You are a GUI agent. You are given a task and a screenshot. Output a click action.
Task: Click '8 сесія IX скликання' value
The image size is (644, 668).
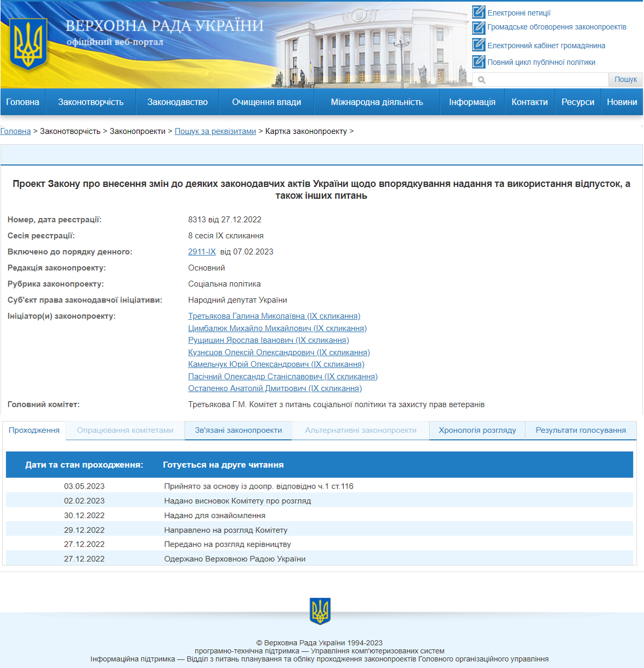coord(226,236)
